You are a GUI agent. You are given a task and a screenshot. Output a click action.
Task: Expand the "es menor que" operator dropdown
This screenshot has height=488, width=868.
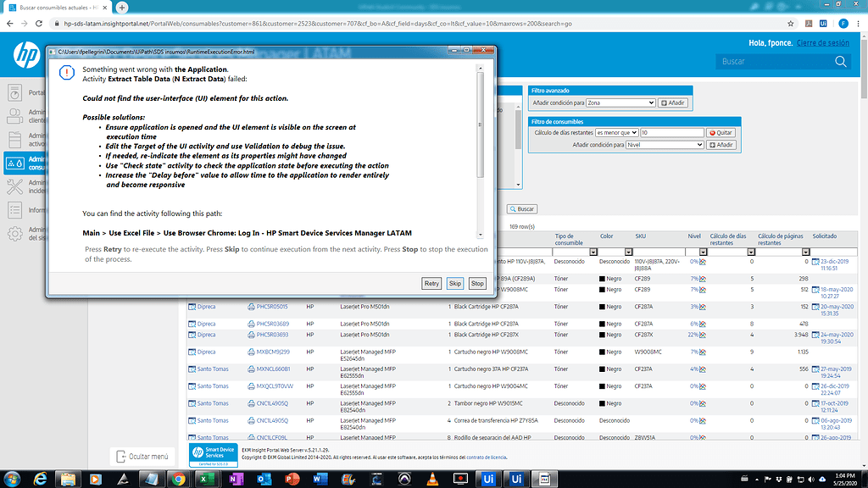[x=617, y=132]
